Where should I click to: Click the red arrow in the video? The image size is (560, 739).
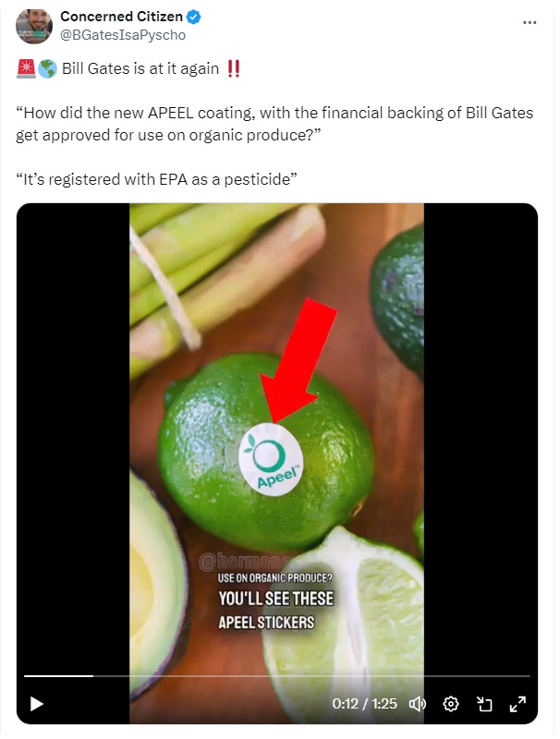298,360
